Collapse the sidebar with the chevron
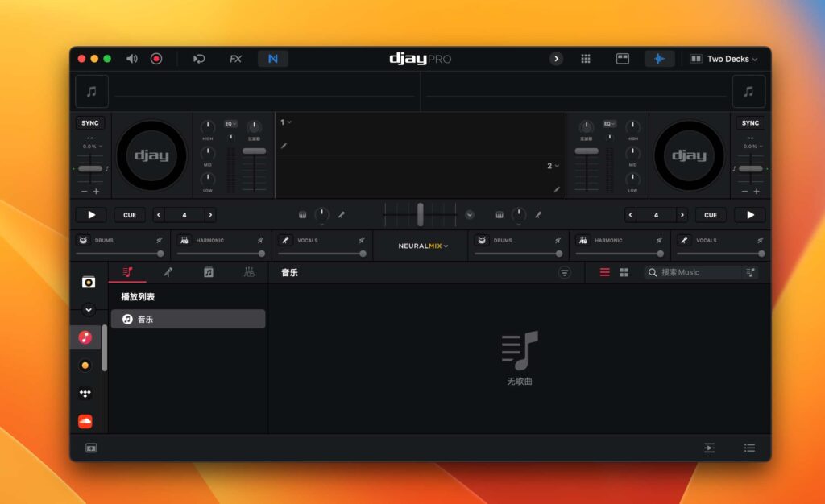 click(89, 309)
